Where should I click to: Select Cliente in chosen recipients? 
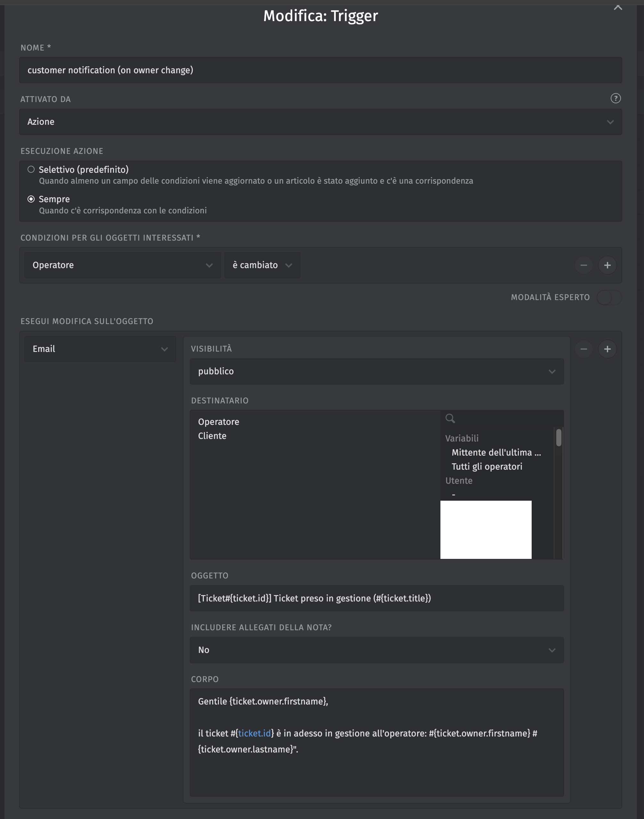(x=212, y=436)
